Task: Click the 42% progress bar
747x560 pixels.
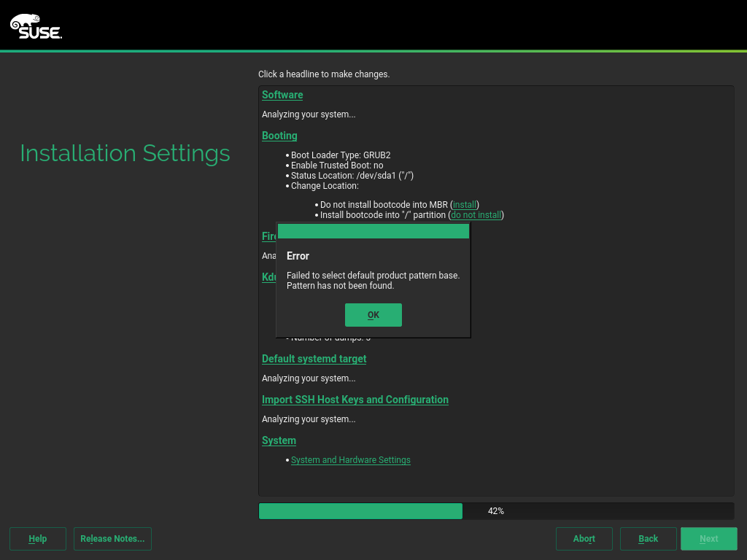Action: (x=496, y=511)
